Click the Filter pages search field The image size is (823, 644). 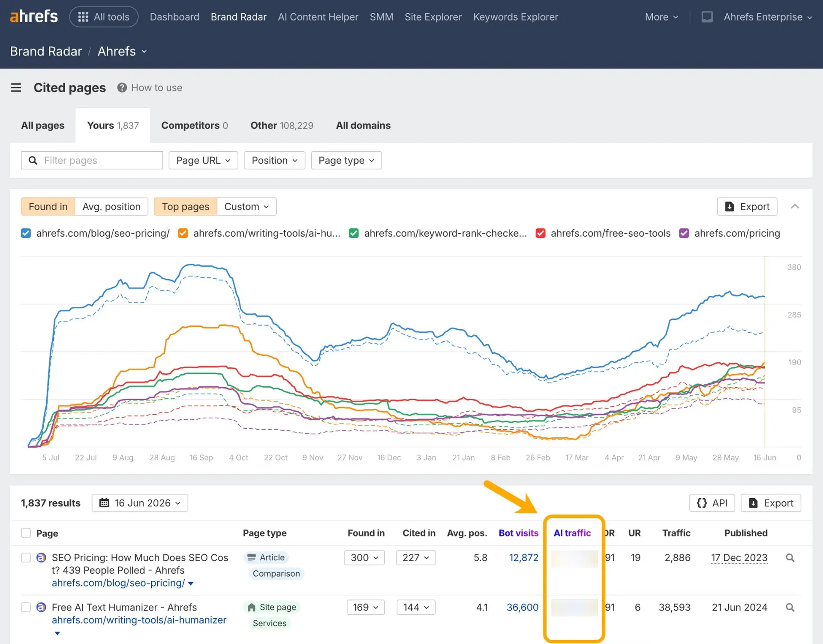pyautogui.click(x=92, y=160)
